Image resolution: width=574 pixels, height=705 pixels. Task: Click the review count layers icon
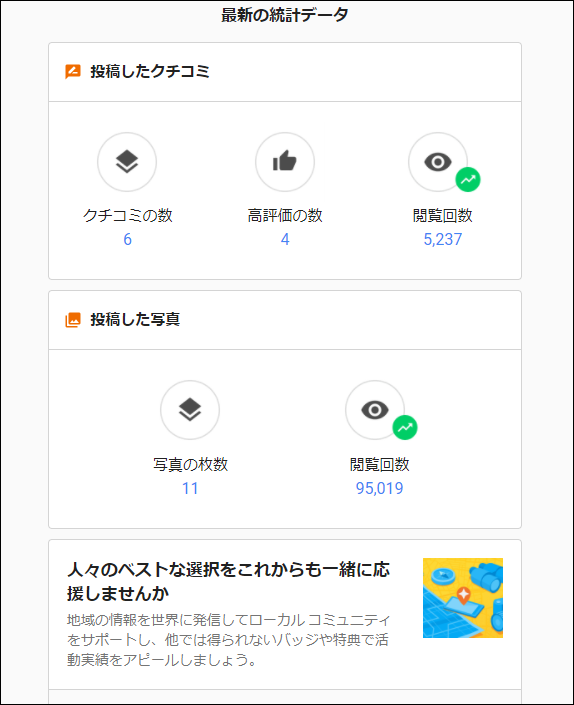(127, 162)
